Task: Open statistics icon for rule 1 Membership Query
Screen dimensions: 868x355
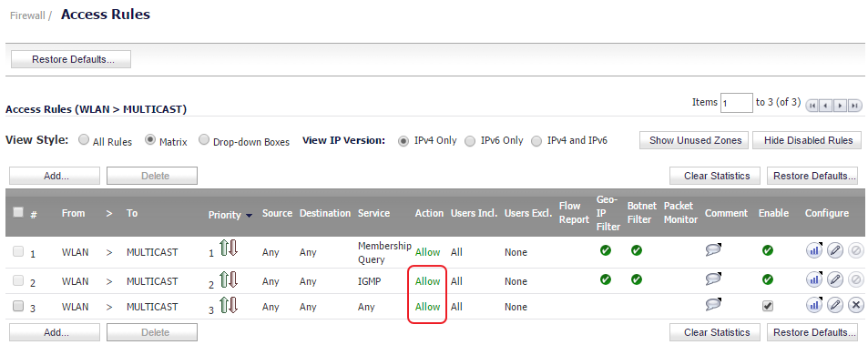Action: pos(814,250)
